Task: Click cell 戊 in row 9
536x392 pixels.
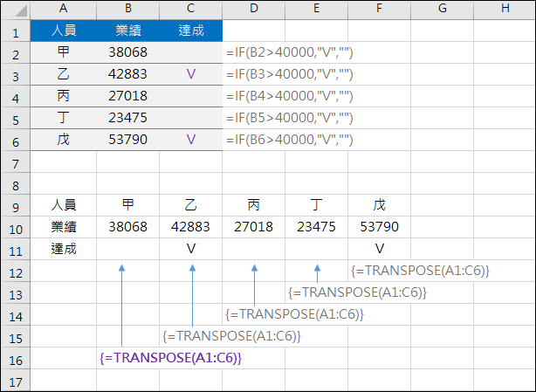Action: point(379,205)
